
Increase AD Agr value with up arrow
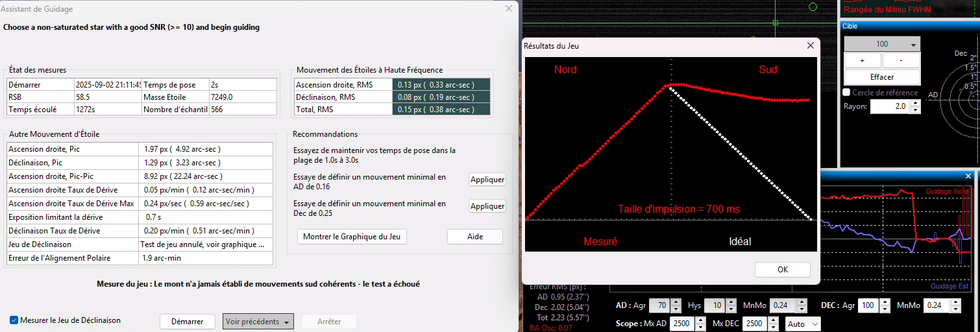676,302
